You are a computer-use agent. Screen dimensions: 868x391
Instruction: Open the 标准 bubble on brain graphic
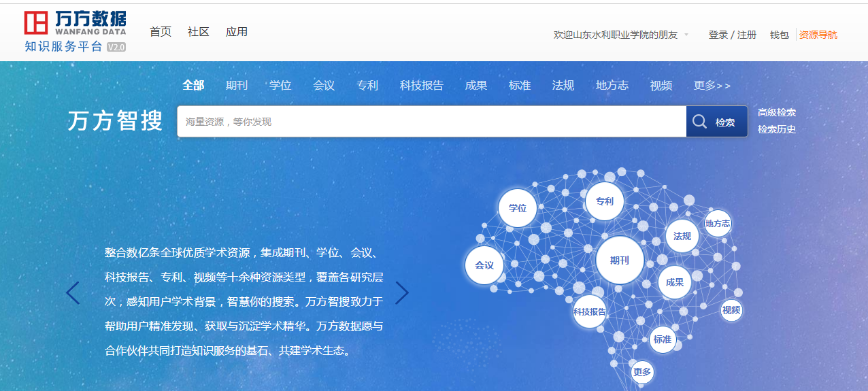click(x=663, y=339)
